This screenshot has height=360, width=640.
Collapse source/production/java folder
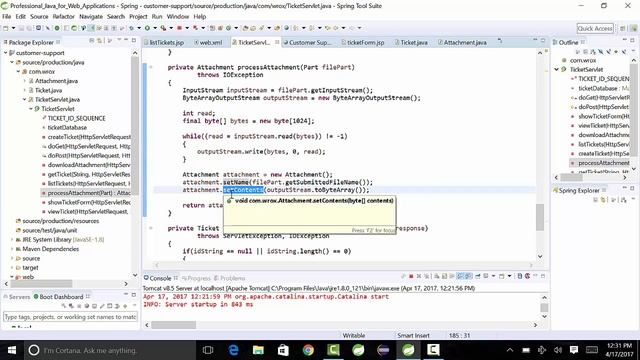(12, 62)
